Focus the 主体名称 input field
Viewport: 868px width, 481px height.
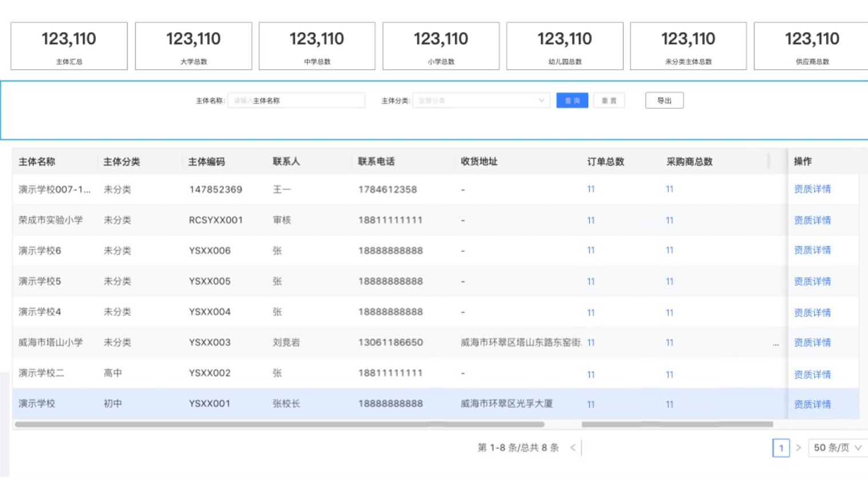coord(296,101)
